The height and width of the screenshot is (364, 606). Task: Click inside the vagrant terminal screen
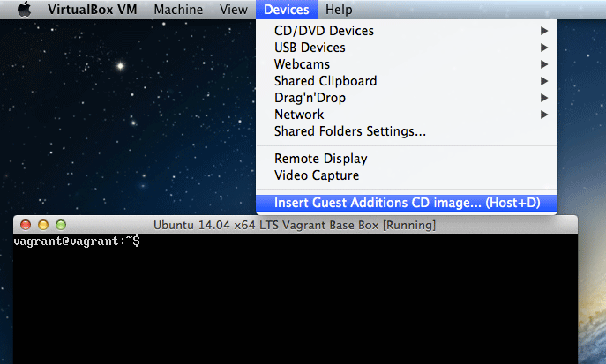[x=291, y=300]
